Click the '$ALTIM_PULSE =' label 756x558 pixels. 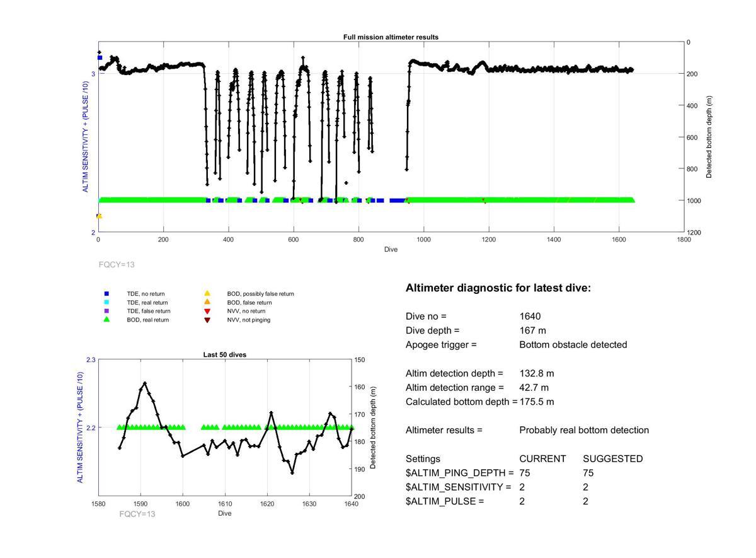pos(445,501)
